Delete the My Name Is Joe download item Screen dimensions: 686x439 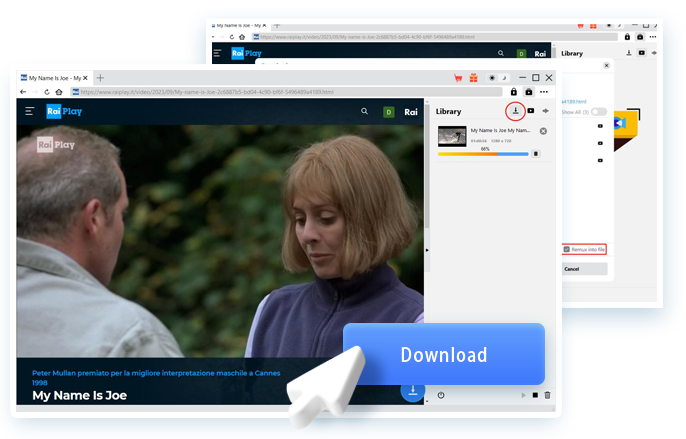tap(536, 154)
